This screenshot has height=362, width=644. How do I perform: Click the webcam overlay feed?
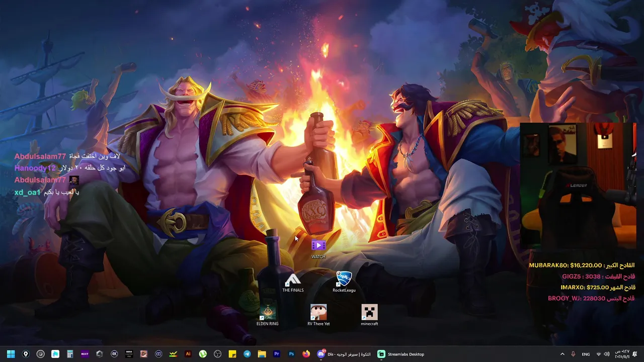click(x=578, y=186)
